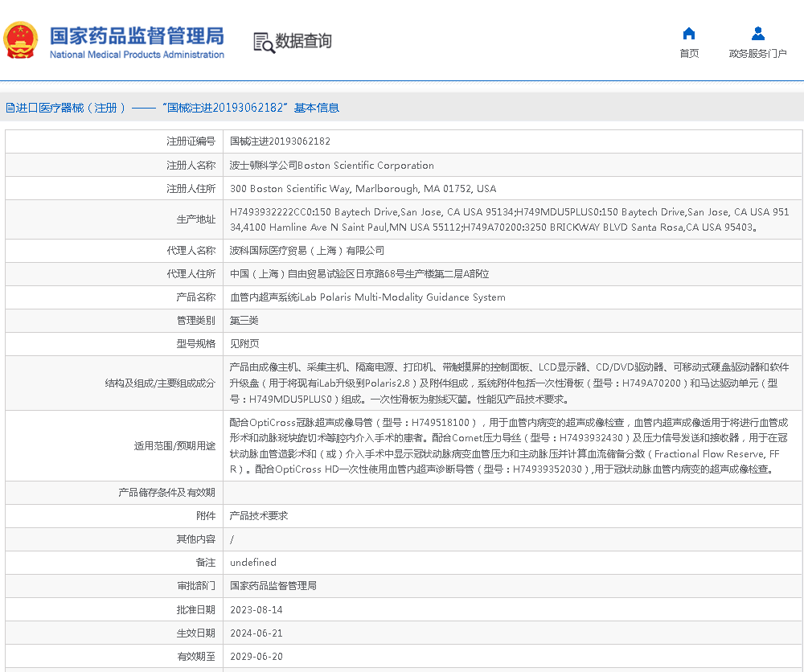Image resolution: width=804 pixels, height=672 pixels.
Task: Click the 政务服务门户 person icon
Action: click(x=757, y=34)
